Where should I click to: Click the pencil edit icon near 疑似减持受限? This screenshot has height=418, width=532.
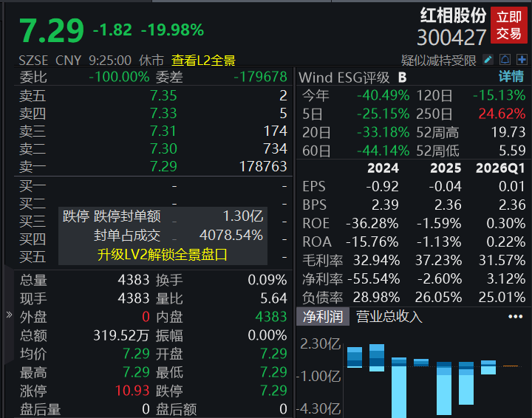coord(488,60)
